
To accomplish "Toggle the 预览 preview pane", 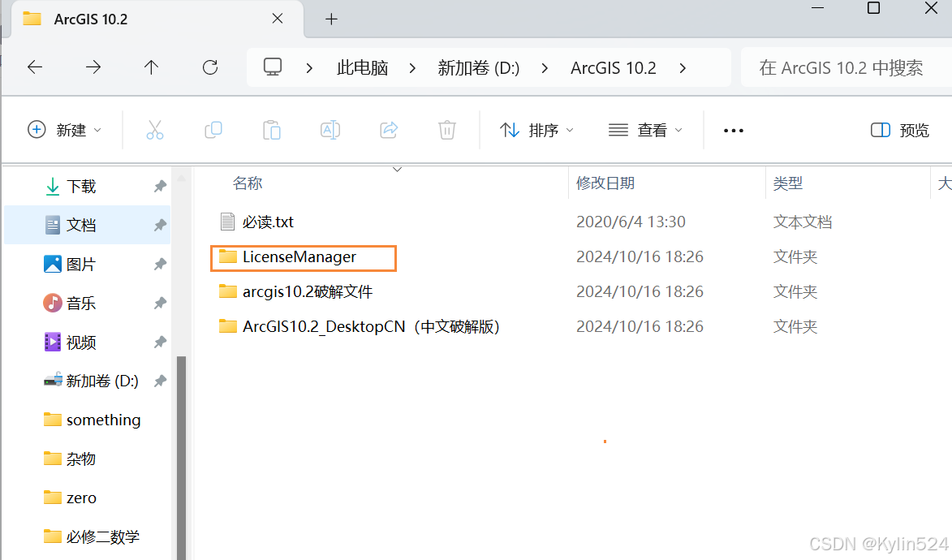I will (x=900, y=130).
